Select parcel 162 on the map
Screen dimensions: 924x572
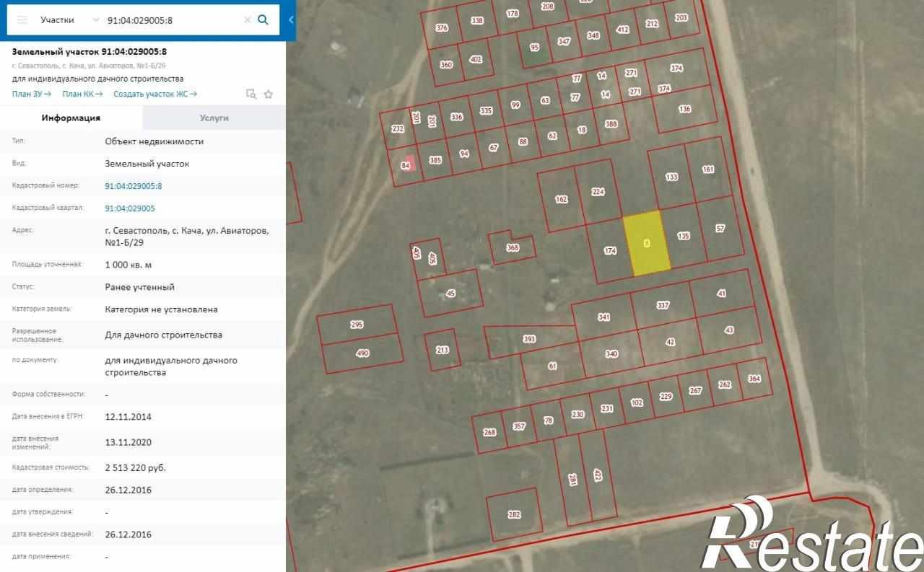(x=561, y=199)
